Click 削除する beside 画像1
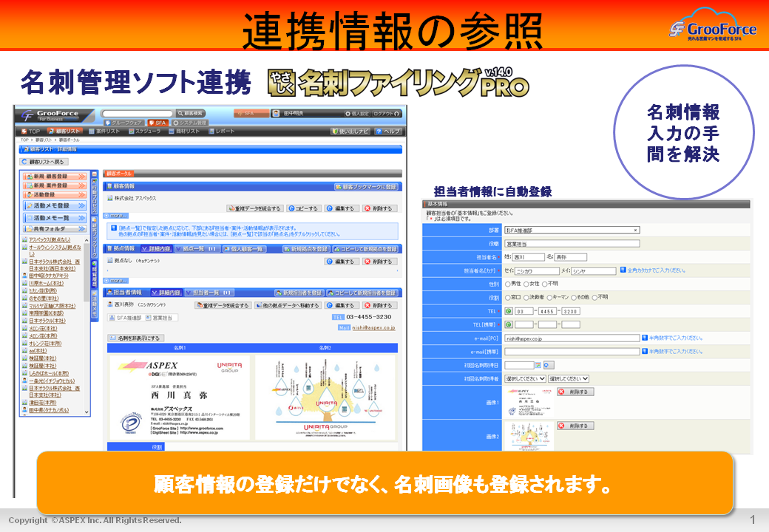 [575, 392]
